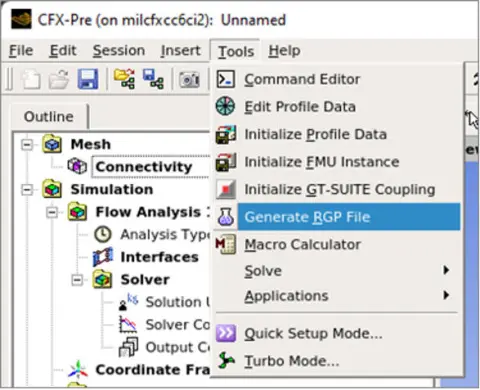Screen dimensions: 480x390
Task: Click the Quick Setup Mode arrows icon
Action: [226, 333]
